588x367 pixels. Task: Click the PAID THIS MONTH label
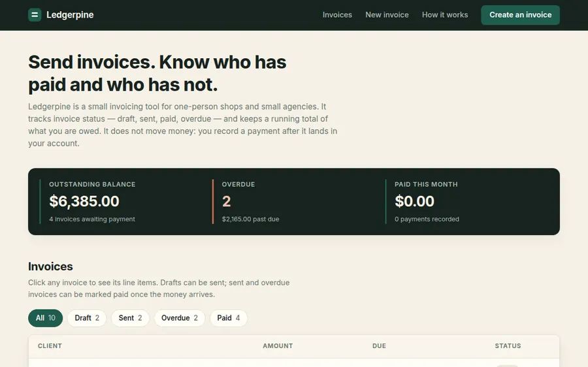426,184
